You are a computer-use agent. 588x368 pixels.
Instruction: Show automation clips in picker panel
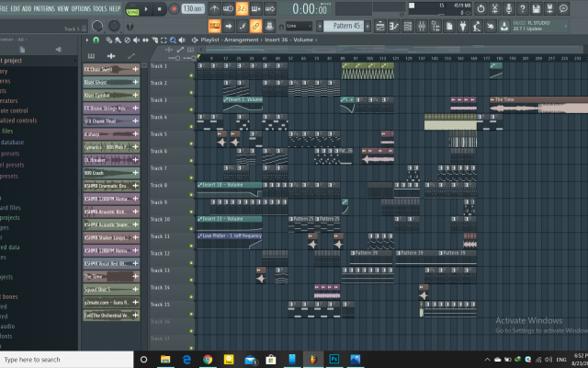(x=131, y=56)
